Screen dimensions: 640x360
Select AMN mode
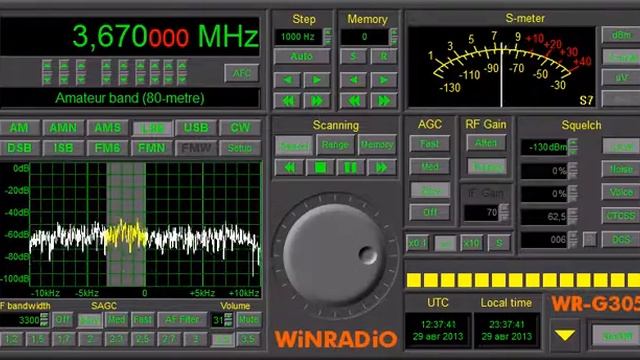(63, 128)
